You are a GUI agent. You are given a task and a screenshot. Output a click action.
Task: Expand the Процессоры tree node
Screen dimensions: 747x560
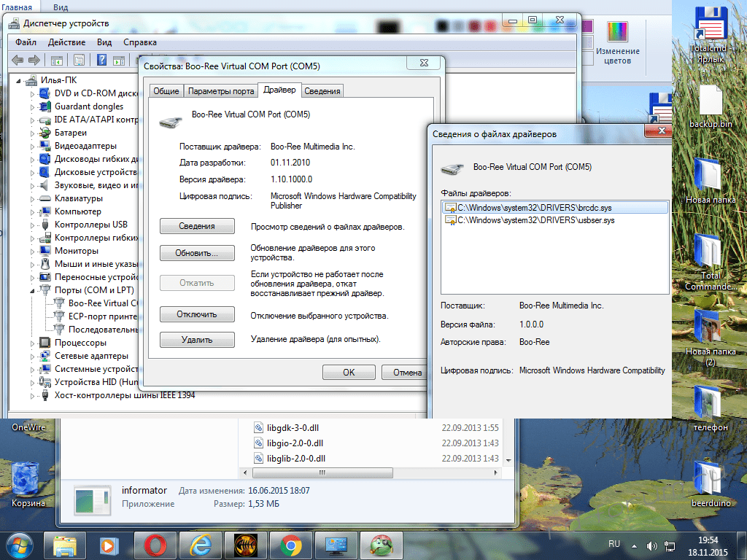point(32,343)
